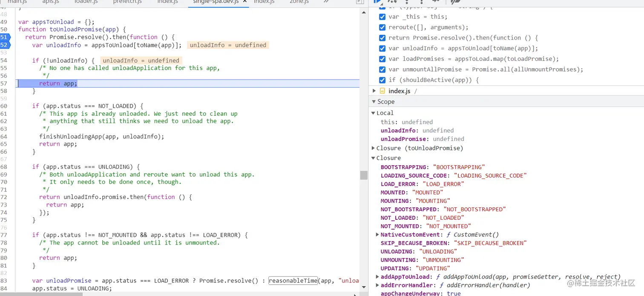Switch to the loader.js tab
Image resolution: width=644 pixels, height=296 pixels.
(x=86, y=2)
